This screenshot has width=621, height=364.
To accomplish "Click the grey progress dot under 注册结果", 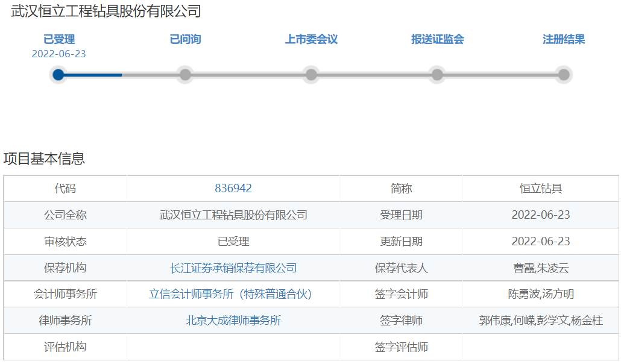I will 564,75.
